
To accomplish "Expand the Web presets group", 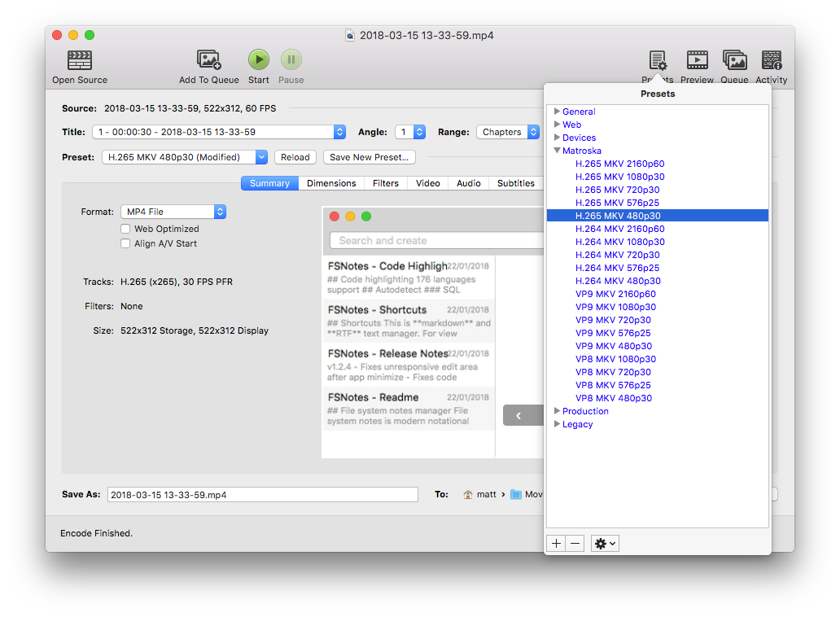I will (557, 125).
